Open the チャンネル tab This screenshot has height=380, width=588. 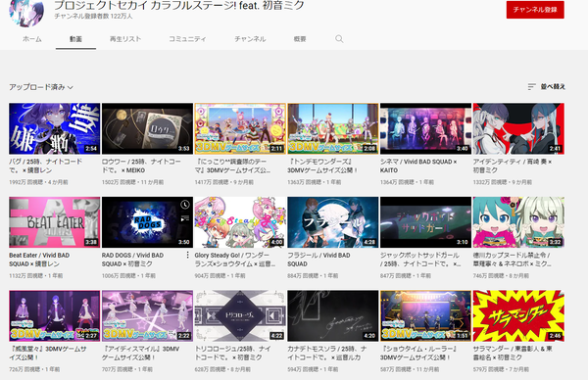point(250,39)
